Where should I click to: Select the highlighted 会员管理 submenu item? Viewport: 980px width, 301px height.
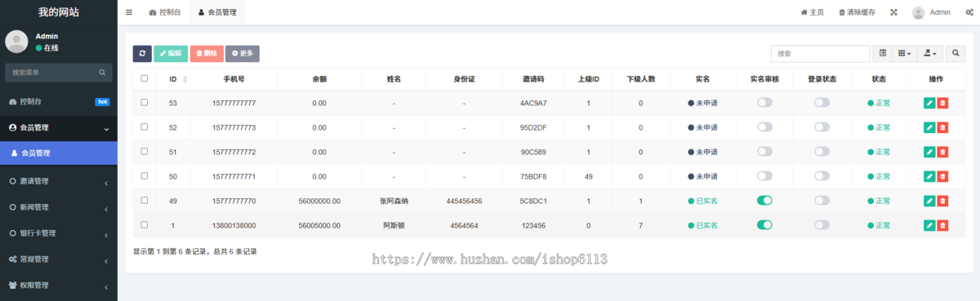point(59,153)
